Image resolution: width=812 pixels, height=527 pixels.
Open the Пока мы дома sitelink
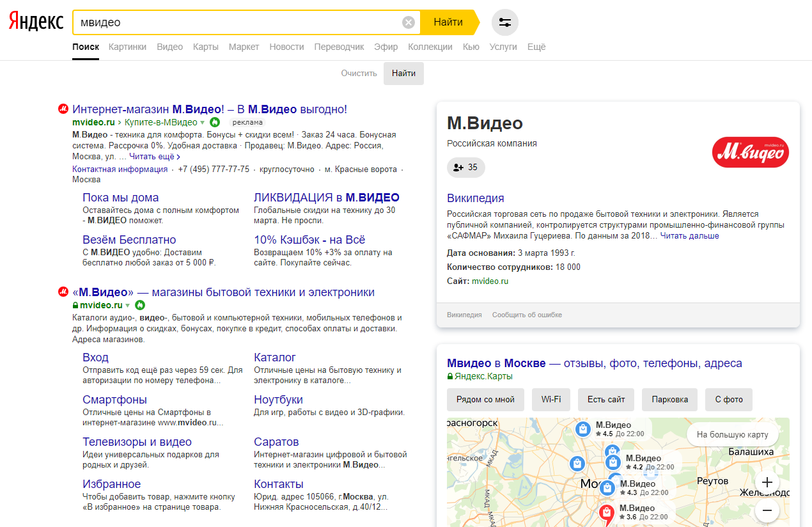(121, 198)
